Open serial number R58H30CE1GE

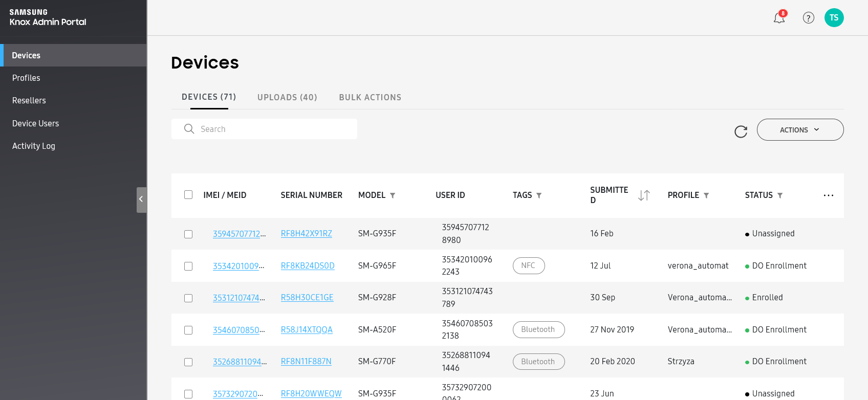tap(307, 297)
